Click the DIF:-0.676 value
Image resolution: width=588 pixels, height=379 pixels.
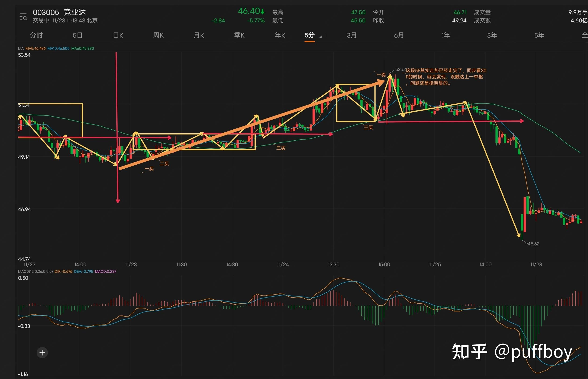tap(63, 271)
